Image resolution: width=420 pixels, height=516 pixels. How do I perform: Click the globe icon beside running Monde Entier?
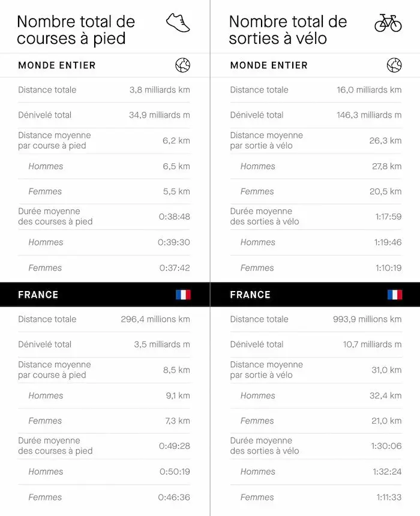(182, 65)
